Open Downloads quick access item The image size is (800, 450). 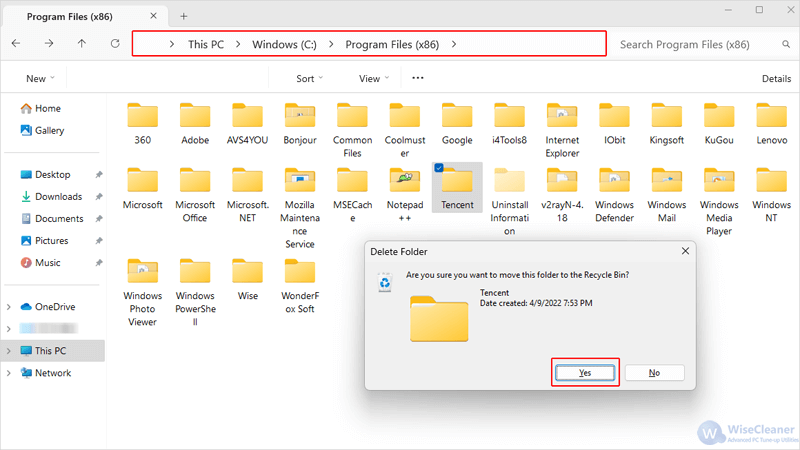[51, 196]
